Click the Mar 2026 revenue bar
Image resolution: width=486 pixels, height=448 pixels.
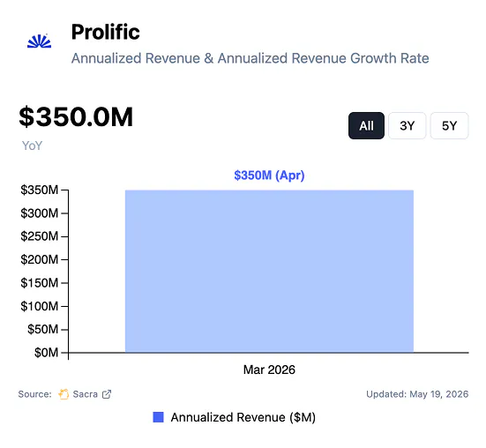tap(269, 271)
